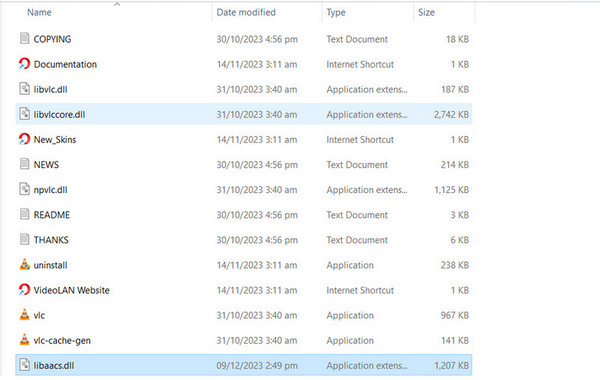Click the vlc cone application icon
The width and height of the screenshot is (600, 380).
click(x=24, y=315)
